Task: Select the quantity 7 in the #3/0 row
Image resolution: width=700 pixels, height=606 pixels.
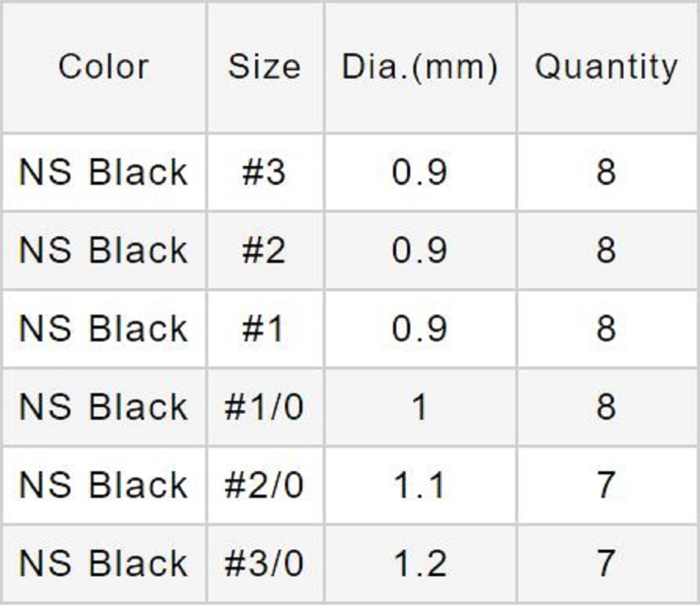Action: (x=606, y=564)
